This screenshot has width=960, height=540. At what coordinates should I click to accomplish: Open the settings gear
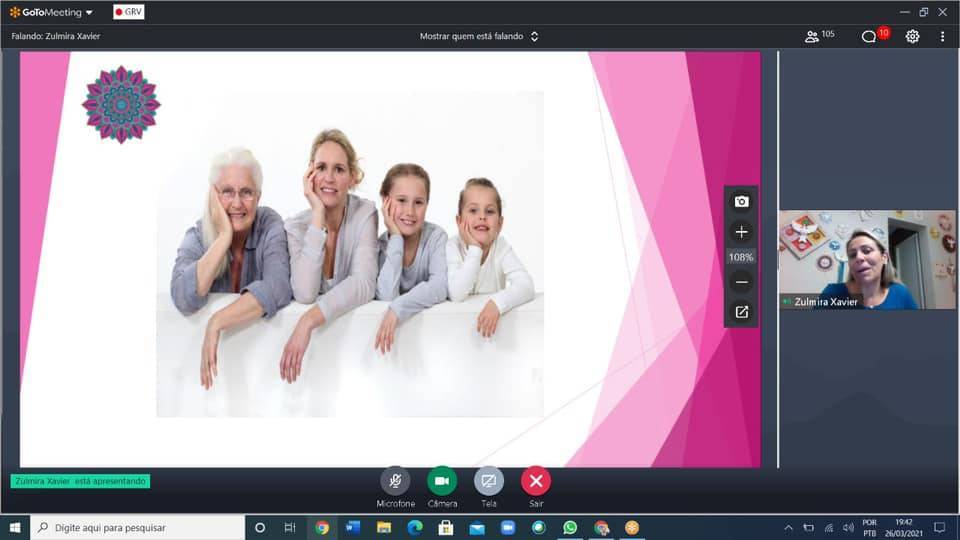(x=912, y=36)
